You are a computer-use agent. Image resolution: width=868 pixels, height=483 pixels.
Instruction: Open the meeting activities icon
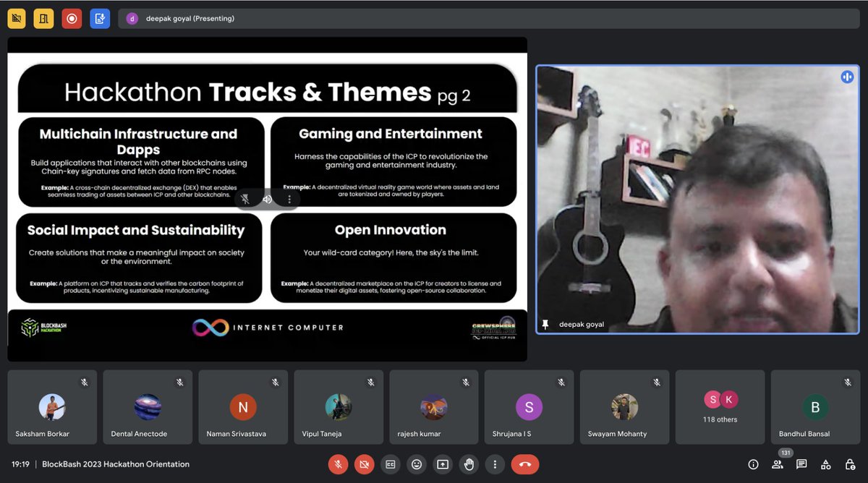click(825, 464)
